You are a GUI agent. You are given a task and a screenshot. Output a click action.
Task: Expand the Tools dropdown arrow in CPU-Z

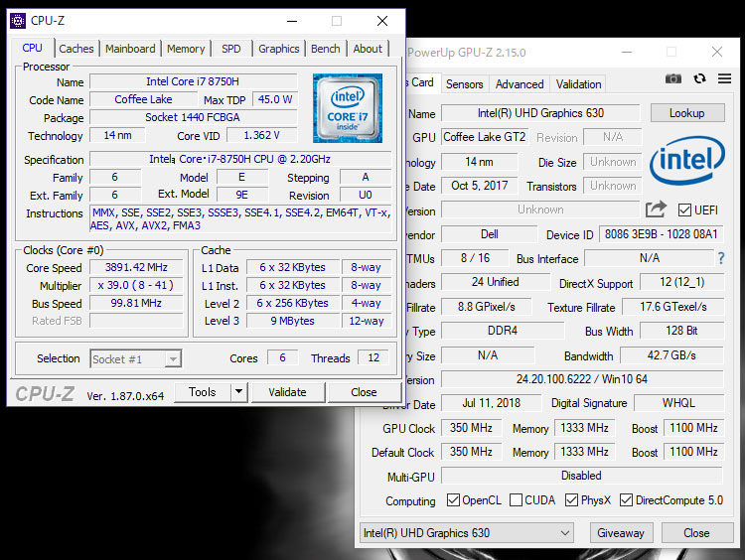tap(238, 392)
